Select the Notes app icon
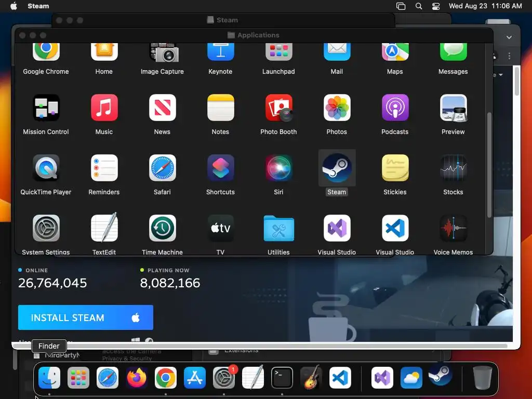 tap(220, 108)
